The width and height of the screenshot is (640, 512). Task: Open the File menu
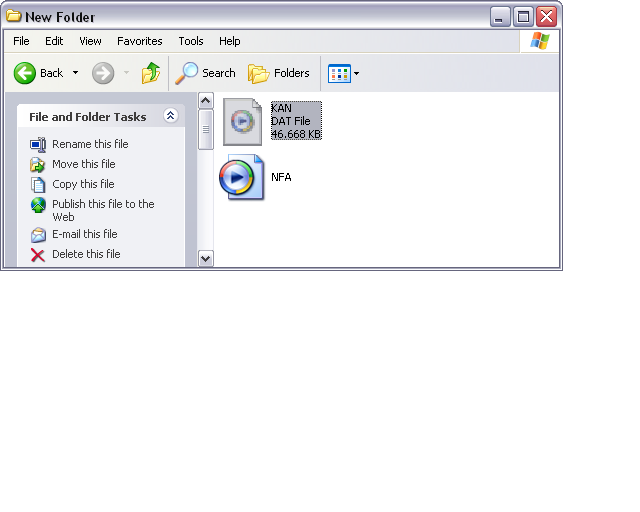point(21,41)
